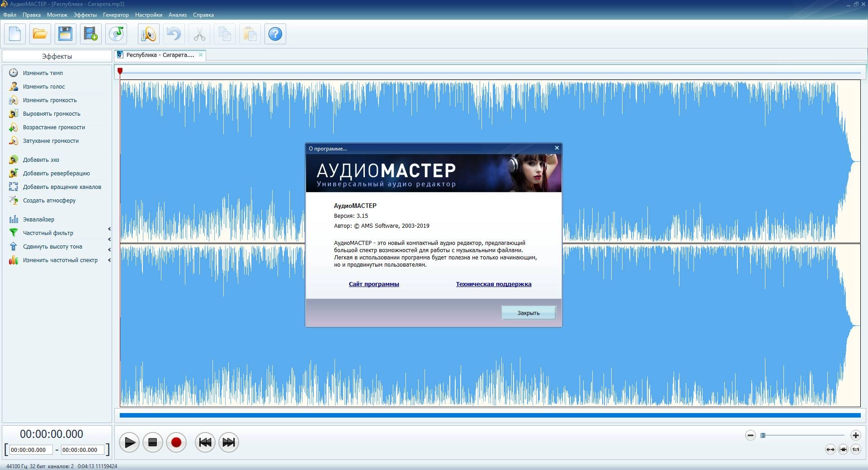
Task: Click the icon beside Изменить громкость
Action: (x=14, y=100)
